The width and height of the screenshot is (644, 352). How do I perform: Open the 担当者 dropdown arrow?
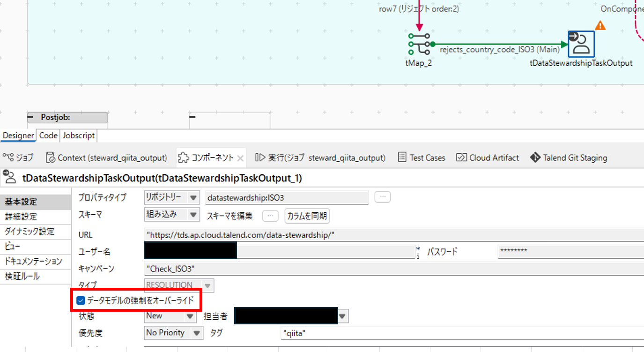pos(343,317)
